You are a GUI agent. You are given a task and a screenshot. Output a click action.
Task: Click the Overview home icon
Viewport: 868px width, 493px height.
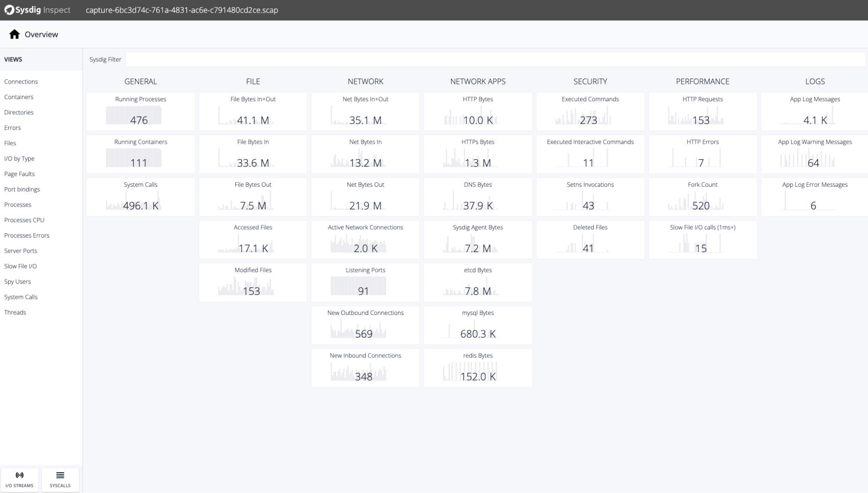pos(14,34)
